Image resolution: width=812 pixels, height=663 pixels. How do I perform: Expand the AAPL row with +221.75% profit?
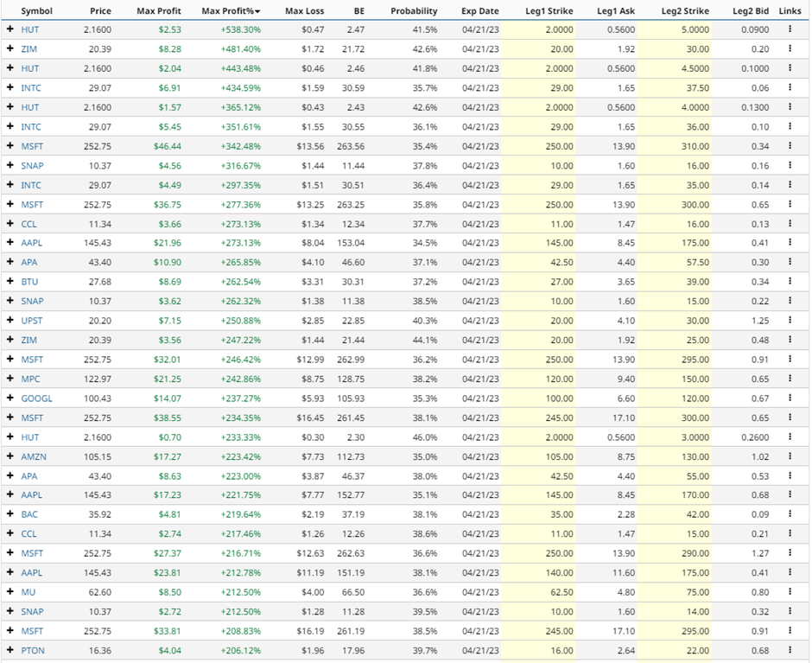10,494
